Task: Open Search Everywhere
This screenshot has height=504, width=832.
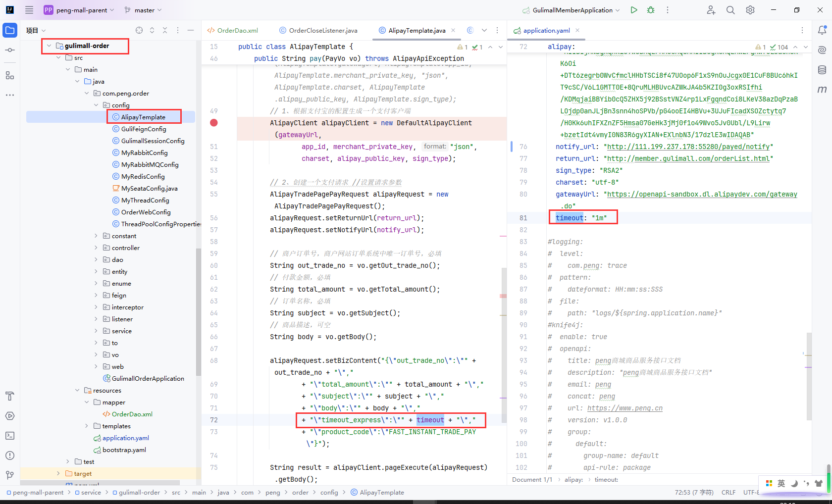Action: coord(730,10)
